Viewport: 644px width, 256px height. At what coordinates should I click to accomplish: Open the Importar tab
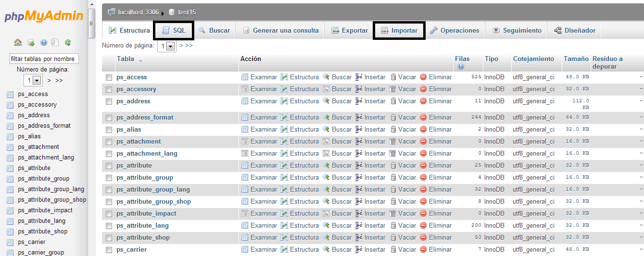pos(399,30)
